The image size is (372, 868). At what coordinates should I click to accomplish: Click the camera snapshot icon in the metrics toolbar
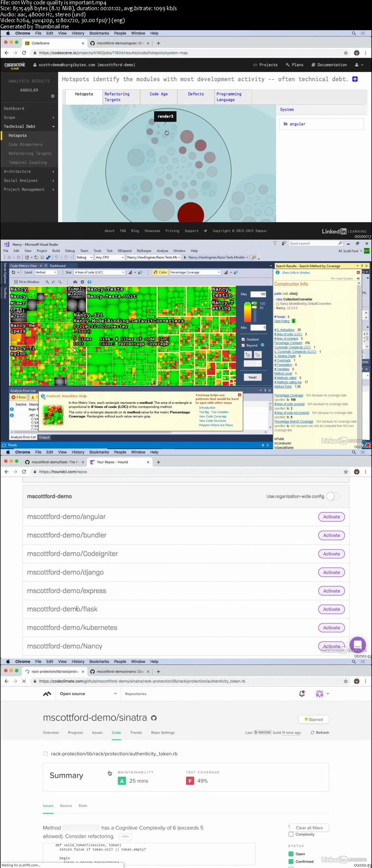pos(75,282)
